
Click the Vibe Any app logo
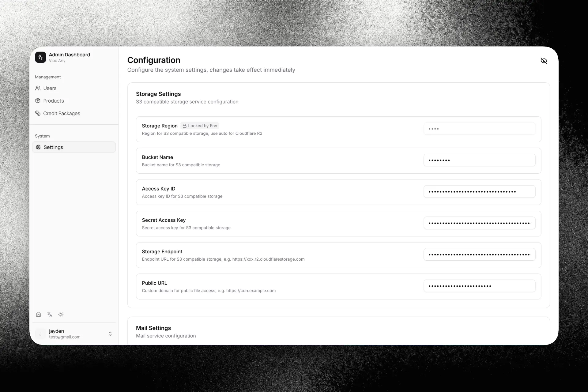tap(40, 57)
